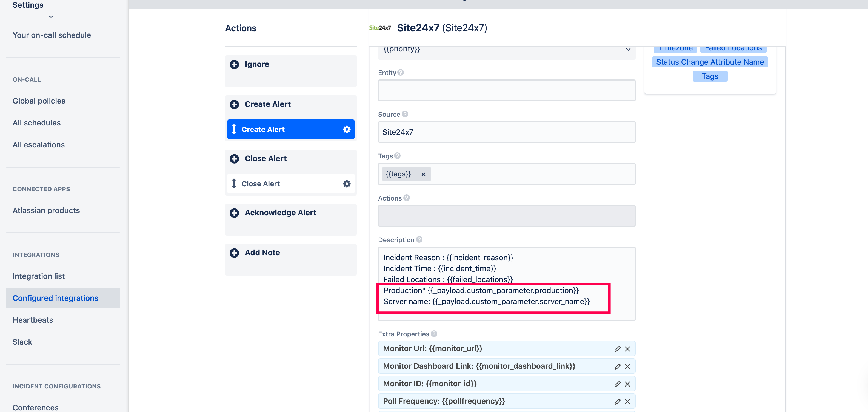Remove the Monitor ID extra property

[627, 384]
